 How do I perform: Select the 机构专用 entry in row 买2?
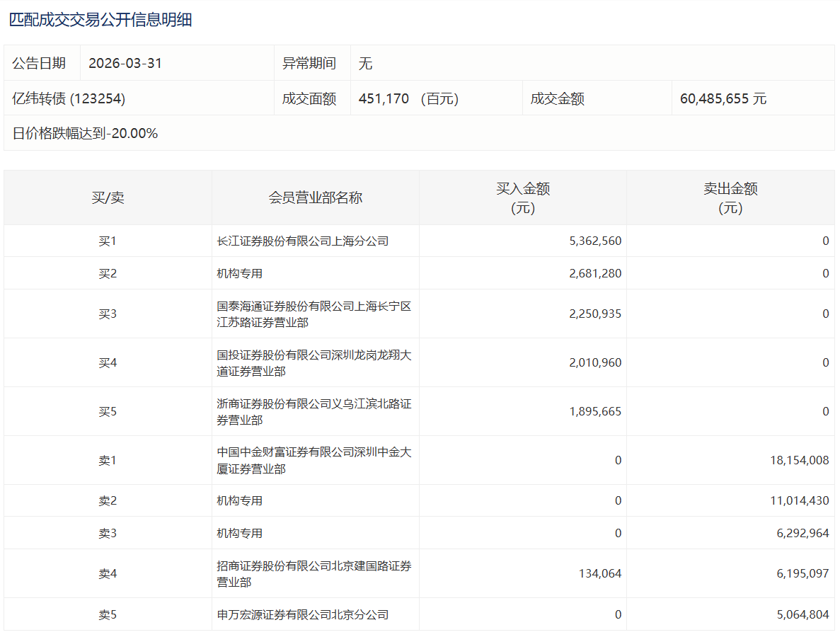[x=240, y=273]
